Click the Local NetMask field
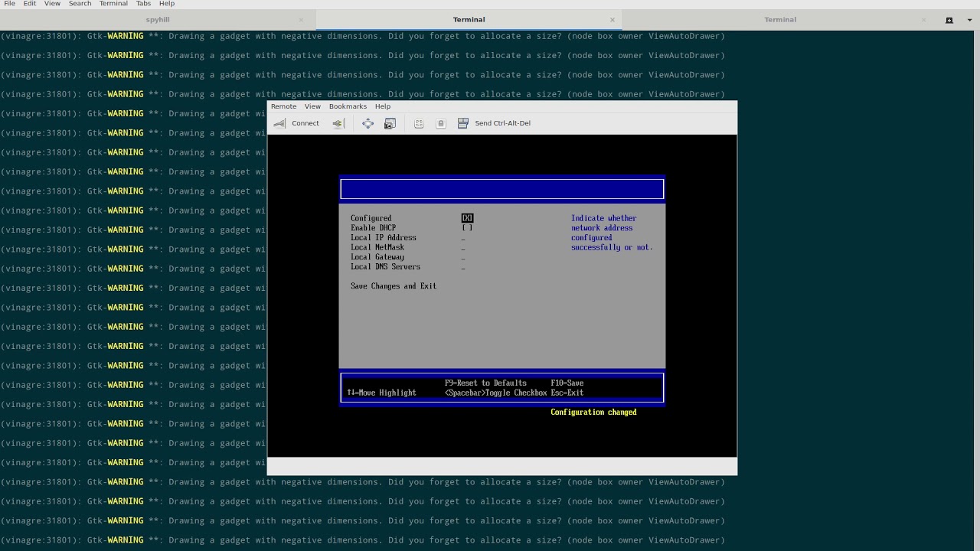The image size is (980, 551). 463,247
